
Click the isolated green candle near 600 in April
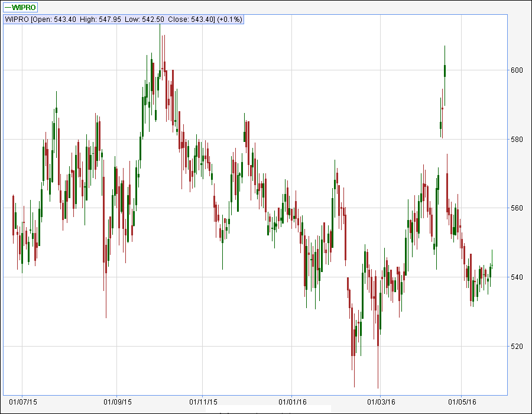pos(445,70)
